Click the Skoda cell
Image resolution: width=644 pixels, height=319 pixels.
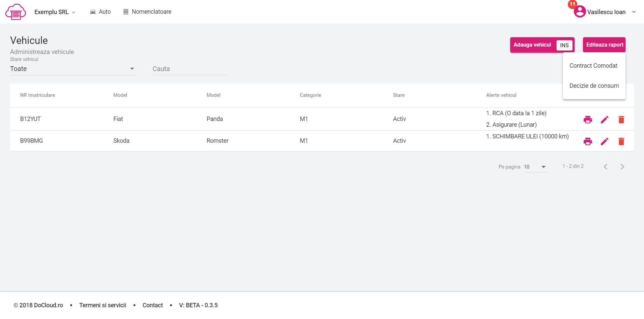click(121, 141)
